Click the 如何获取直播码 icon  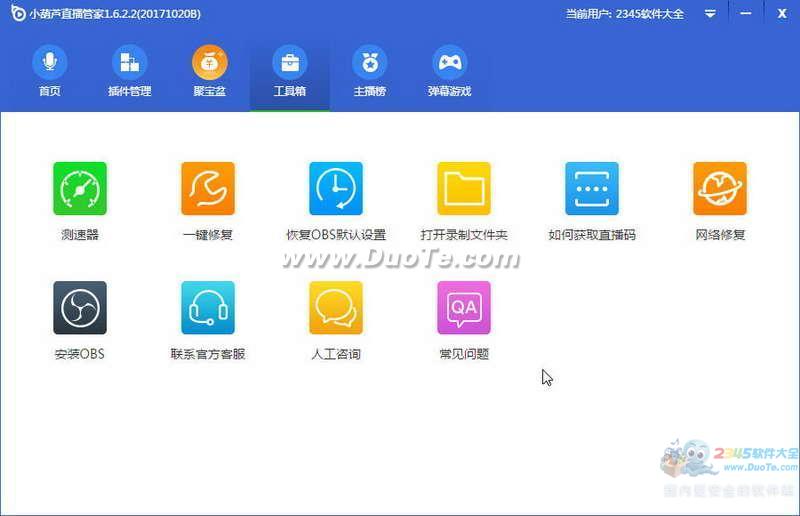591,189
